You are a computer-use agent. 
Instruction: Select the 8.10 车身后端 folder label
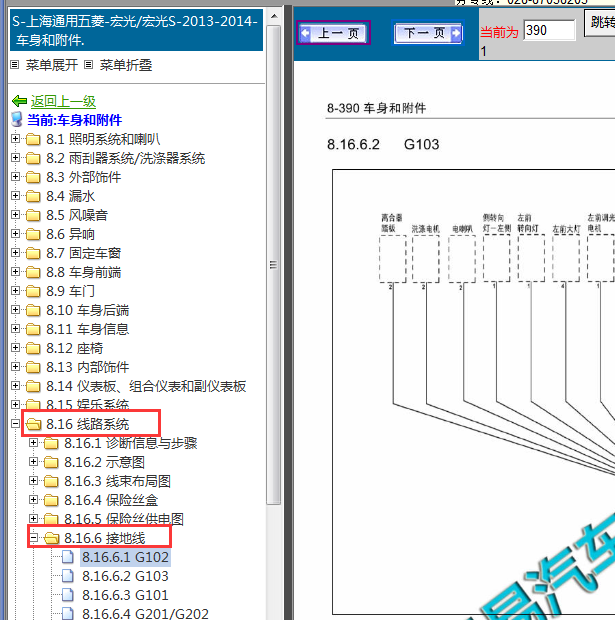pos(87,310)
